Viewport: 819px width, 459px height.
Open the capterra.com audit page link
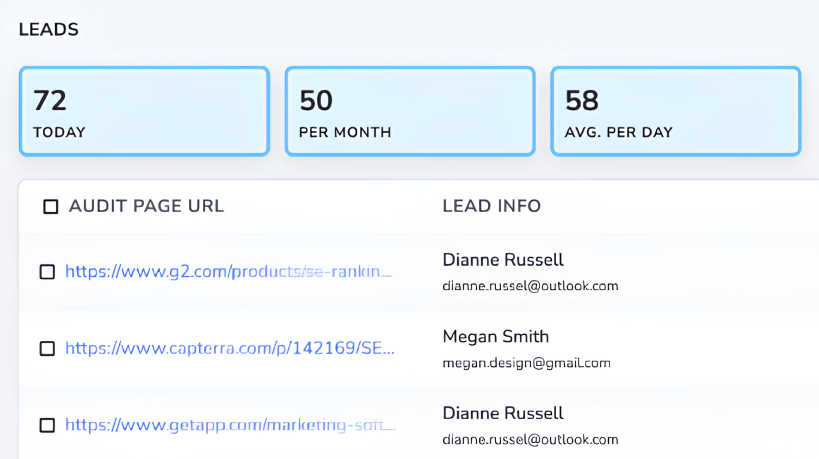[230, 348]
